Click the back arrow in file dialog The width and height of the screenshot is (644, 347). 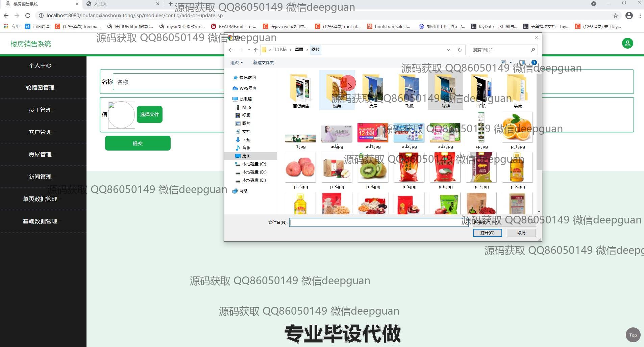coord(231,50)
